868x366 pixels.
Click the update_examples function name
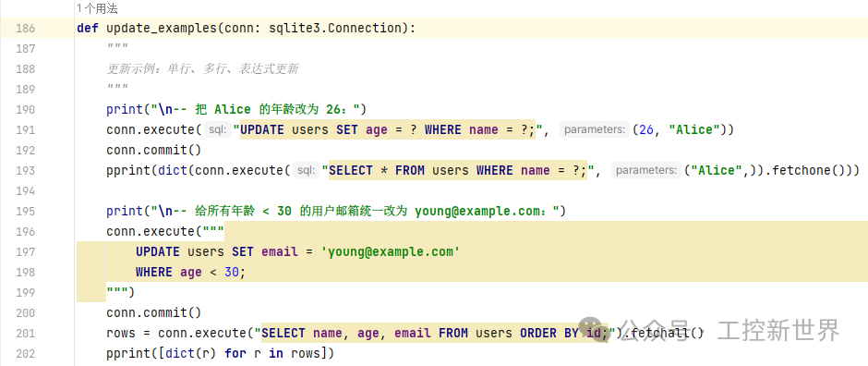(x=162, y=29)
